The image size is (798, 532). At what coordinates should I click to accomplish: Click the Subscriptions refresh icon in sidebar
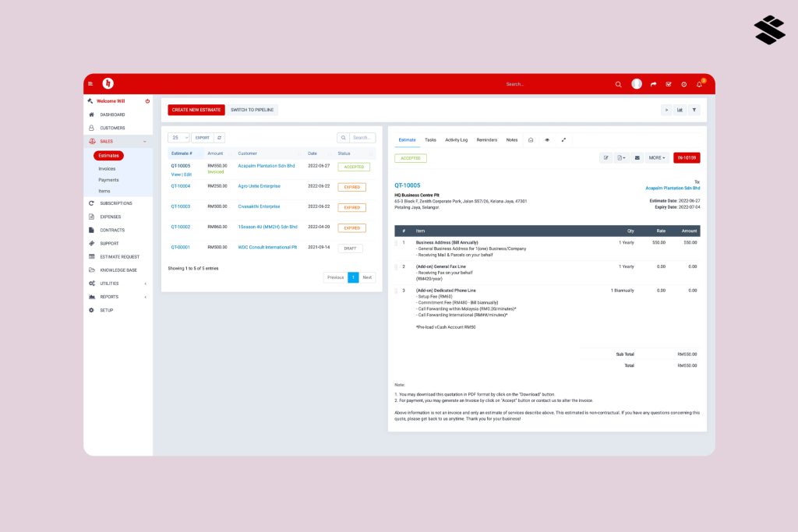pyautogui.click(x=92, y=203)
